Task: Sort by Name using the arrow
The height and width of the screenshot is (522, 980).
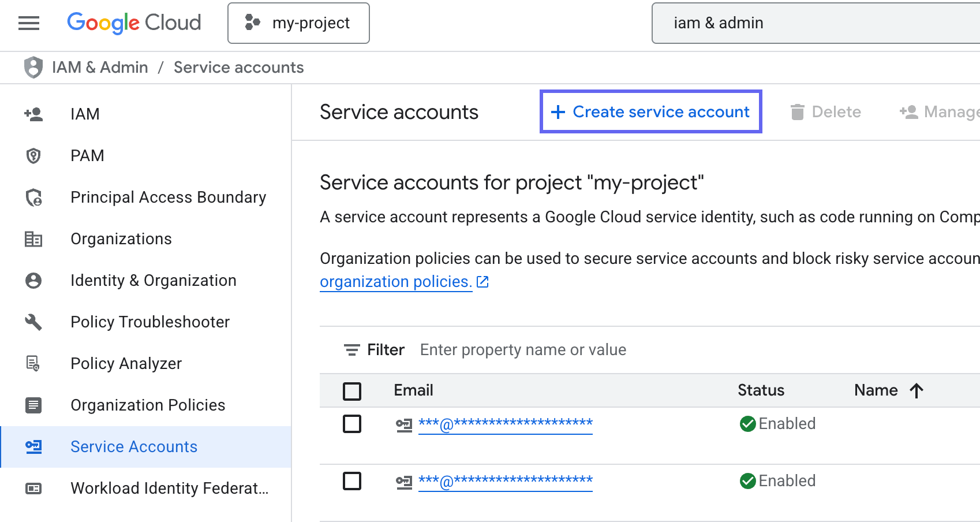Action: [x=917, y=390]
